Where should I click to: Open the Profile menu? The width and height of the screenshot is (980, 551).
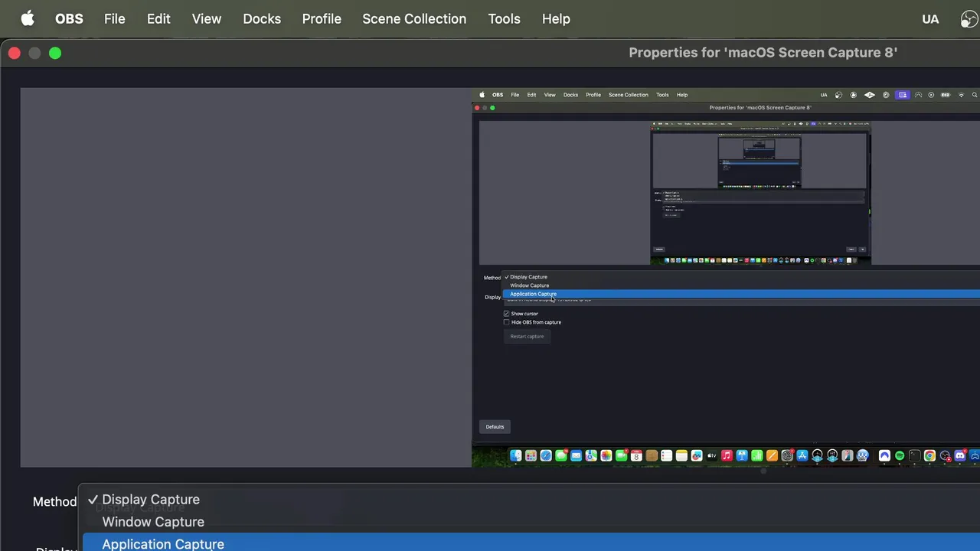coord(322,19)
